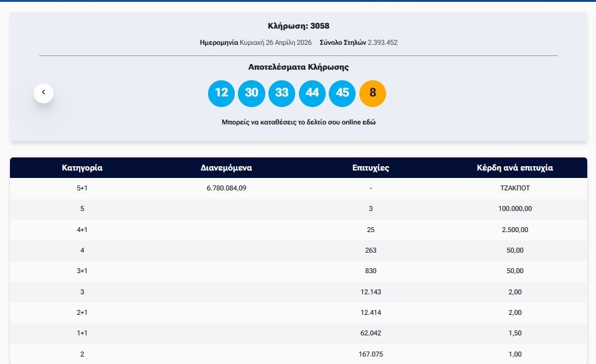Image resolution: width=596 pixels, height=364 pixels.
Task: Click the Κλήρωση: 3058 title
Action: pyautogui.click(x=298, y=26)
